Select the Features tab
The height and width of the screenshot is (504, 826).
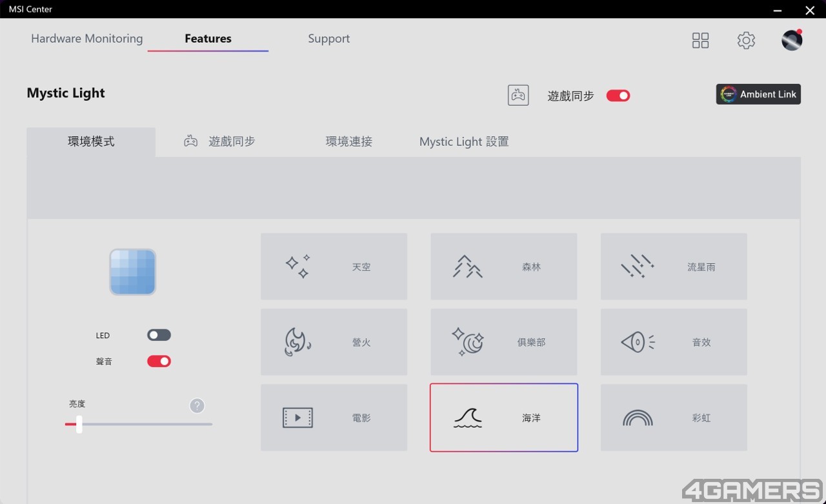click(208, 39)
